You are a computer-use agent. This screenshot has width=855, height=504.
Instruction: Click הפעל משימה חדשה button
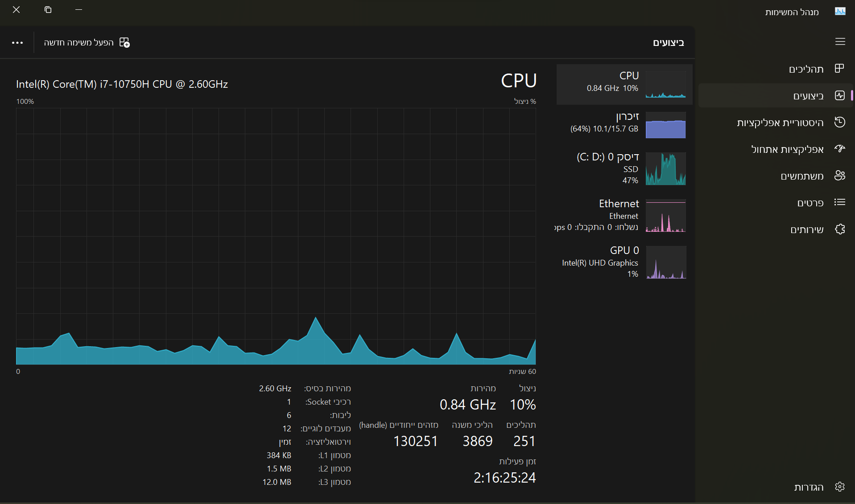coord(87,42)
